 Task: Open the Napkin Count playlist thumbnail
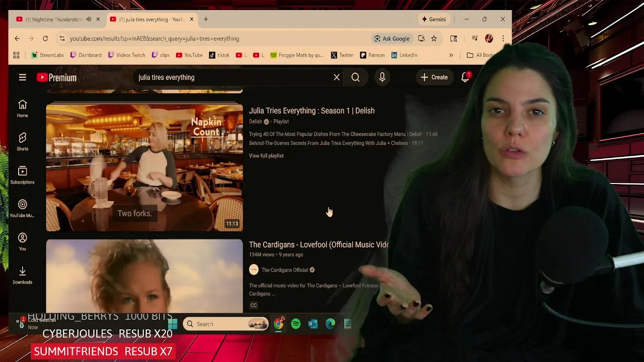tap(144, 167)
